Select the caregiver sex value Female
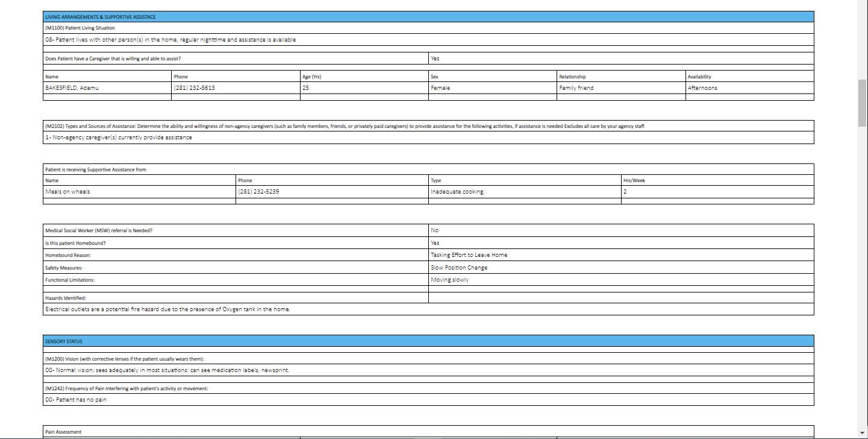The height and width of the screenshot is (439, 868). [440, 88]
